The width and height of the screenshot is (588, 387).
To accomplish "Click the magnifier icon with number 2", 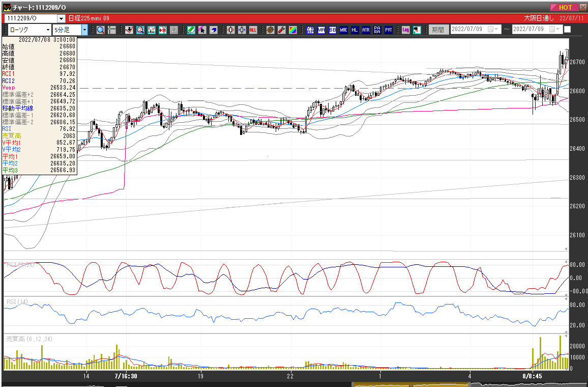I will pyautogui.click(x=140, y=30).
